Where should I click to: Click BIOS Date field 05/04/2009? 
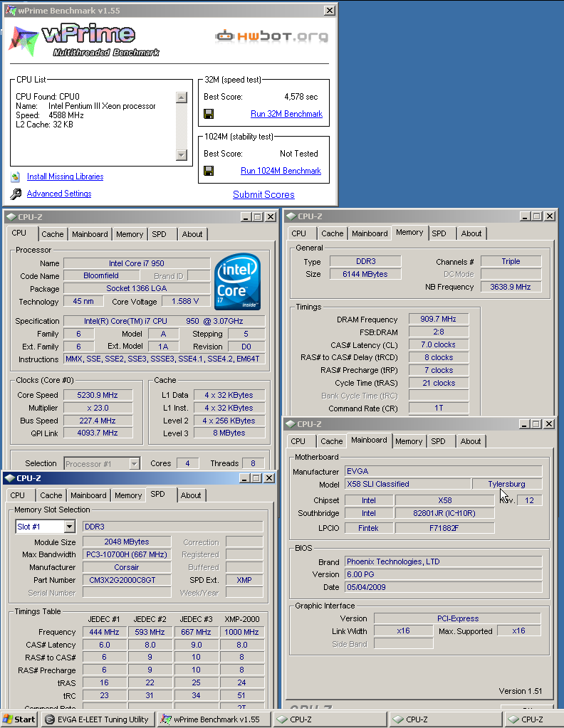click(443, 587)
